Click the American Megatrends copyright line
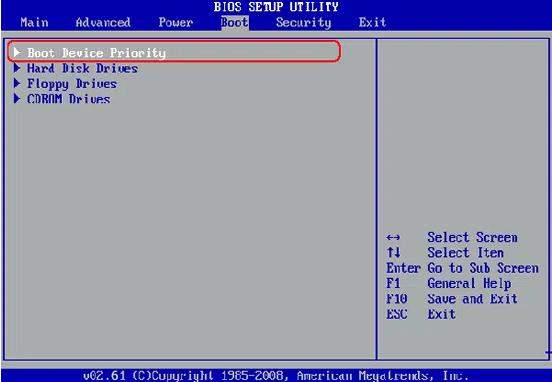 (x=276, y=375)
